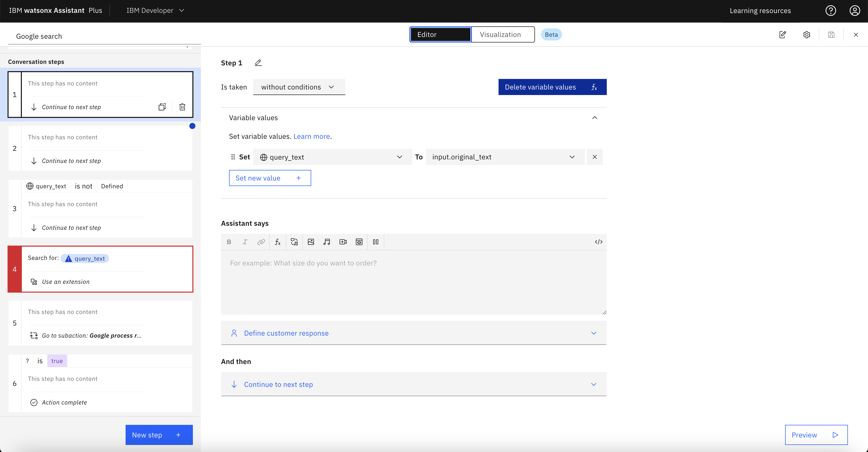Add a New step
Image resolution: width=868 pixels, height=452 pixels.
[159, 435]
